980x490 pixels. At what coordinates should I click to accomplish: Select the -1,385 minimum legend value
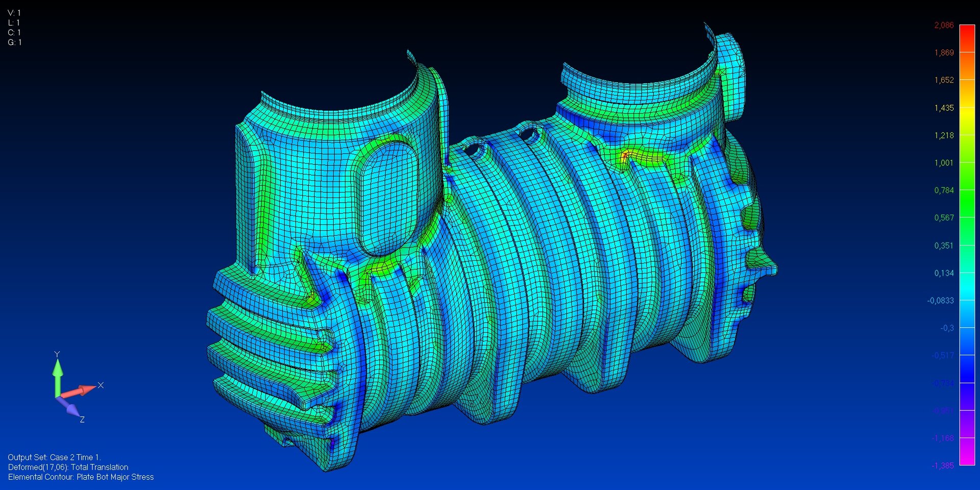pyautogui.click(x=942, y=465)
